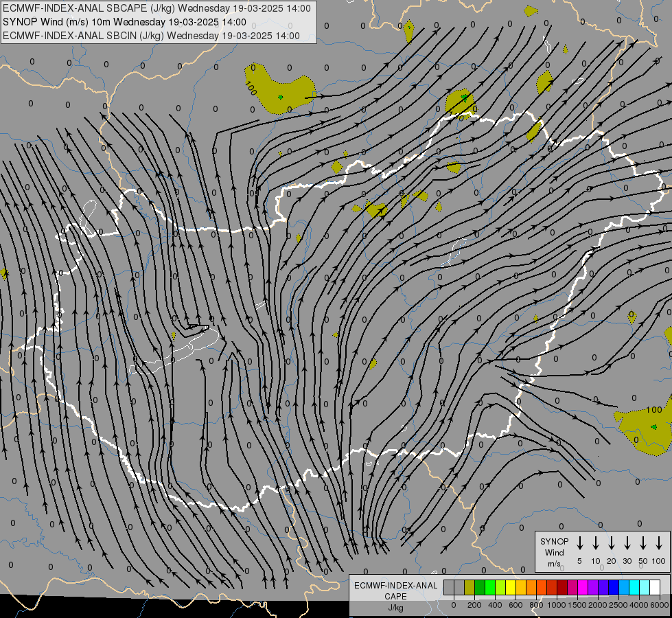
Task: Choose the red swatch left of 1000 tick
Action: [x=552, y=588]
